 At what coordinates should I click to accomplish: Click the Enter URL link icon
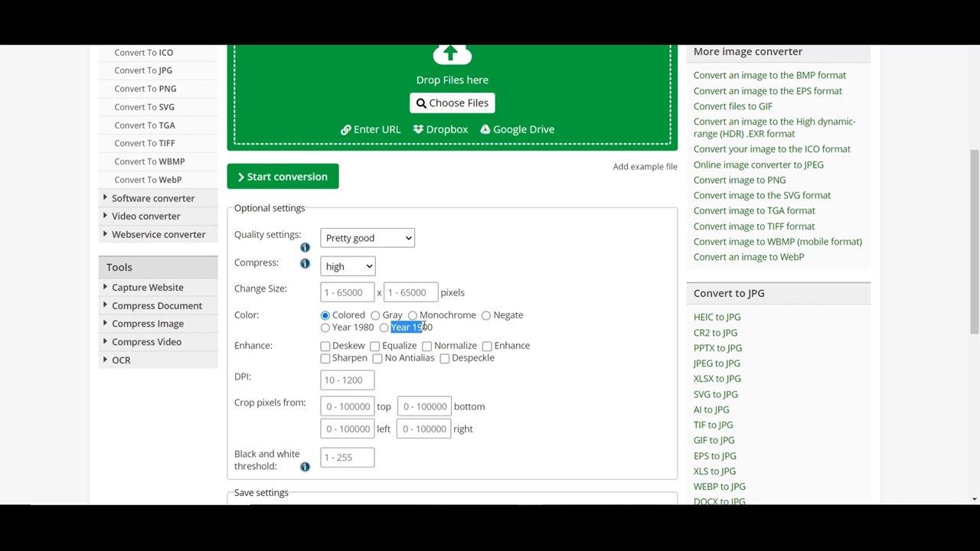coord(346,129)
